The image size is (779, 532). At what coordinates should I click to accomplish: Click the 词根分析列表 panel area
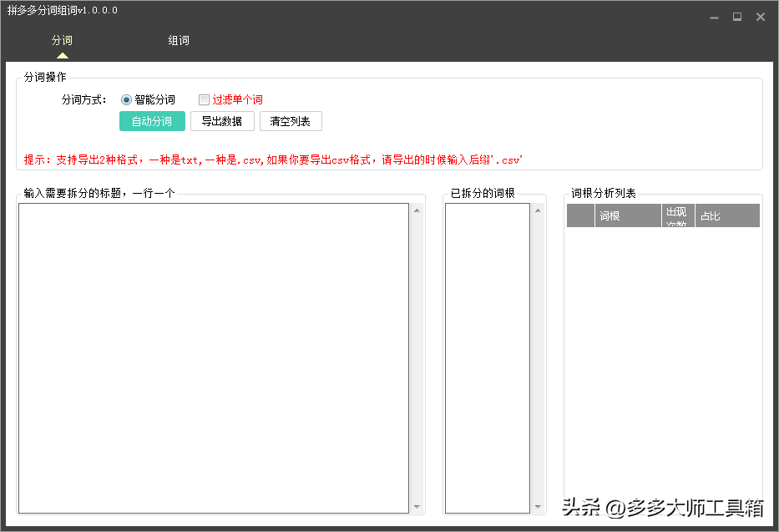pos(662,359)
